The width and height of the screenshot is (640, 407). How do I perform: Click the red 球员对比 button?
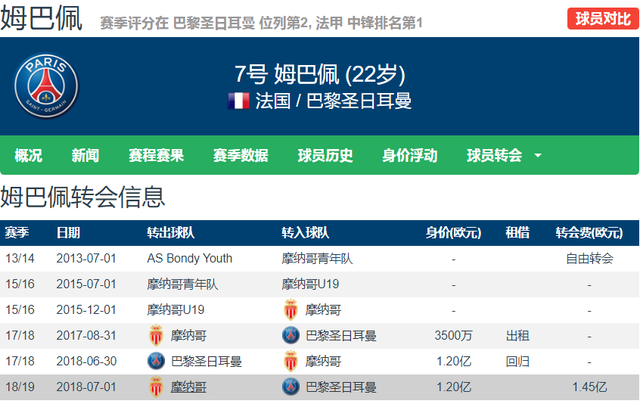603,19
